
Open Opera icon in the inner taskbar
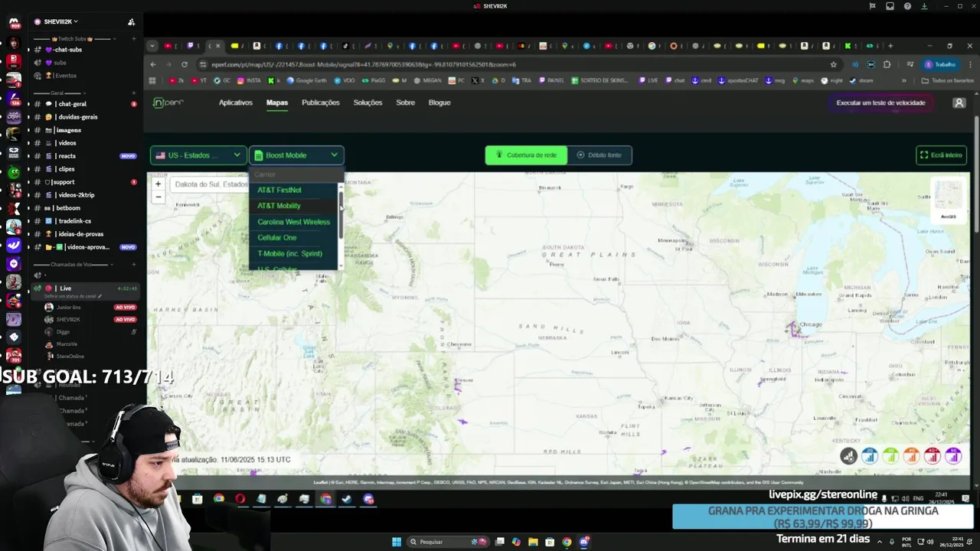coord(240,499)
